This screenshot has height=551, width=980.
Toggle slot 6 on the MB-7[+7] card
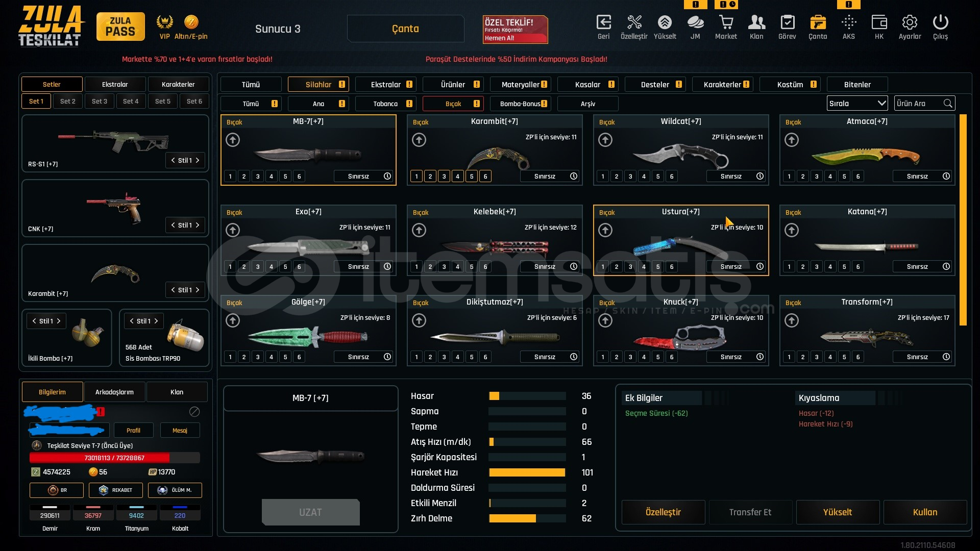tap(299, 177)
